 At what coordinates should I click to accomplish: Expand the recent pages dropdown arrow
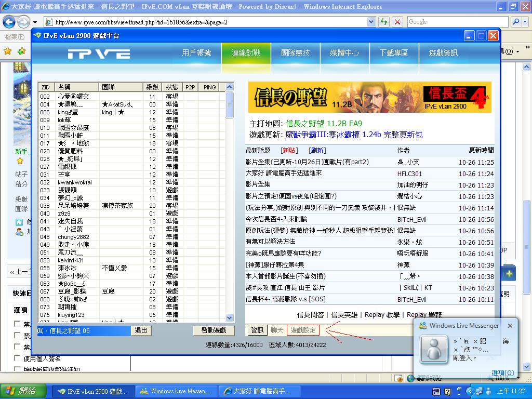tap(35, 22)
